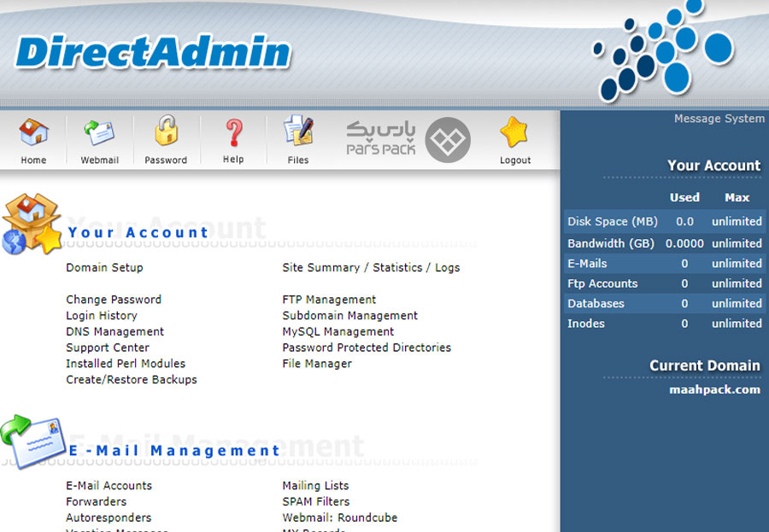Open the Webmail envelope icon
Screen dimensions: 769x532
[100, 132]
